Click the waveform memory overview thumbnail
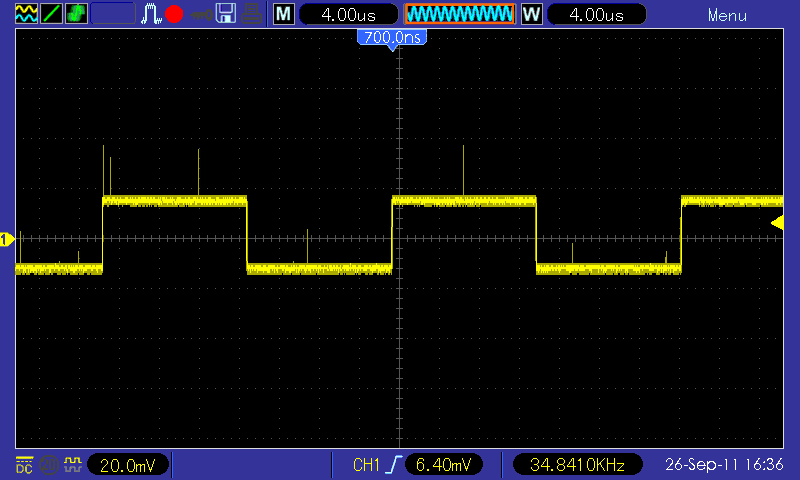 460,14
